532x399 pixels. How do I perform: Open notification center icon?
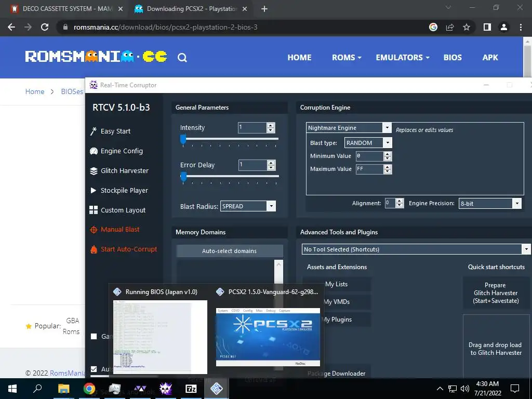coord(515,389)
